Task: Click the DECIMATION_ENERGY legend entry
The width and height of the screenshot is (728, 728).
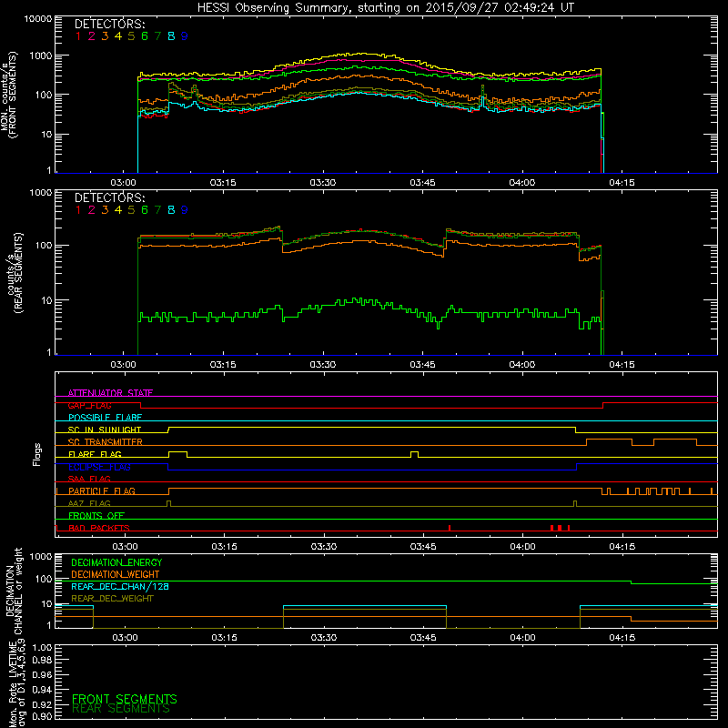Action: click(x=116, y=562)
